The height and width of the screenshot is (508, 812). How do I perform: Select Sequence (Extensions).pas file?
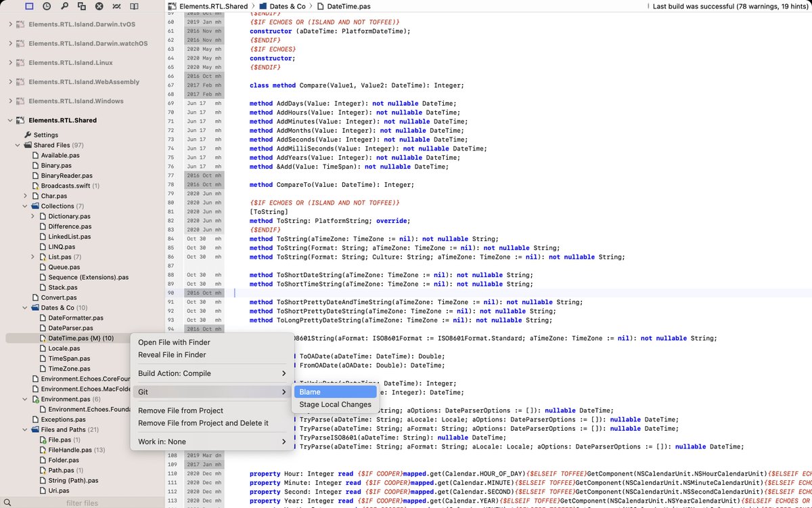[88, 277]
